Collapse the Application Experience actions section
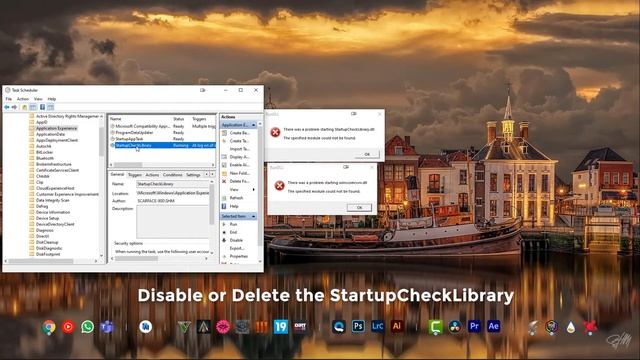The image size is (640, 360). coord(253,125)
